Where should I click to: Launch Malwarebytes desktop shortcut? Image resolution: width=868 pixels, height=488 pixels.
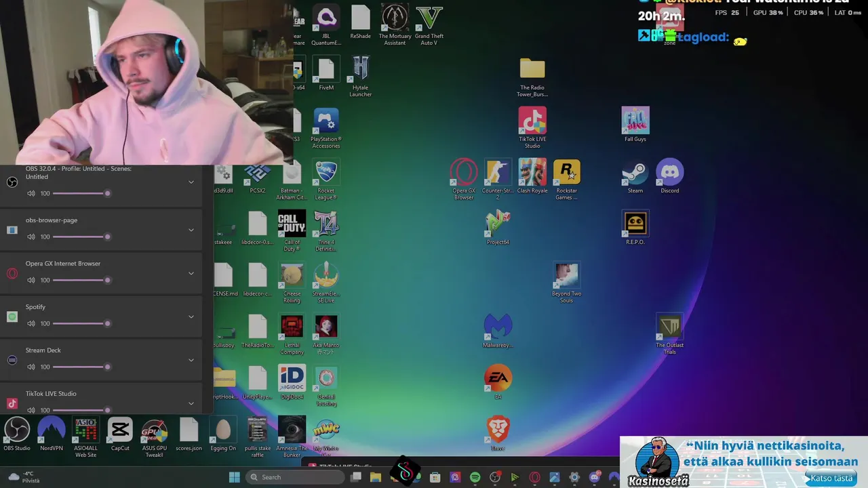498,331
